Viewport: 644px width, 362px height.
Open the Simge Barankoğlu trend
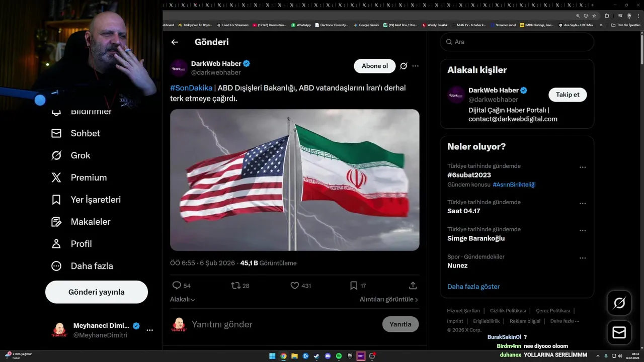pyautogui.click(x=476, y=238)
